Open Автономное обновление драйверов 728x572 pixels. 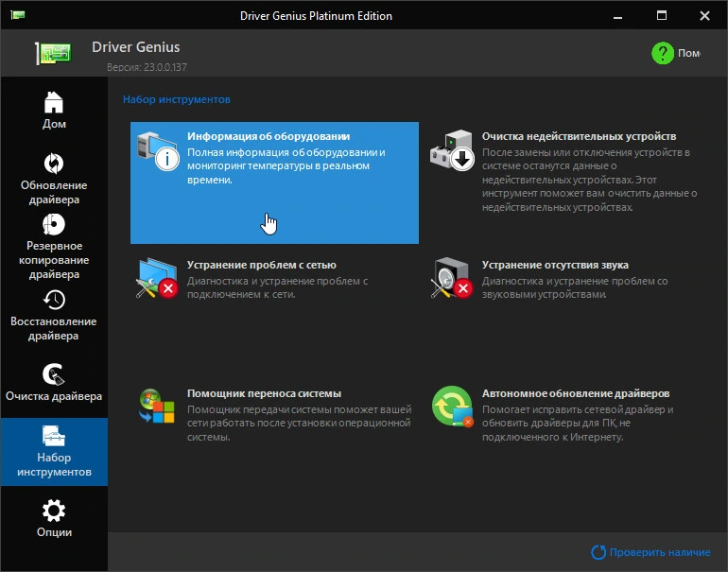(576, 393)
